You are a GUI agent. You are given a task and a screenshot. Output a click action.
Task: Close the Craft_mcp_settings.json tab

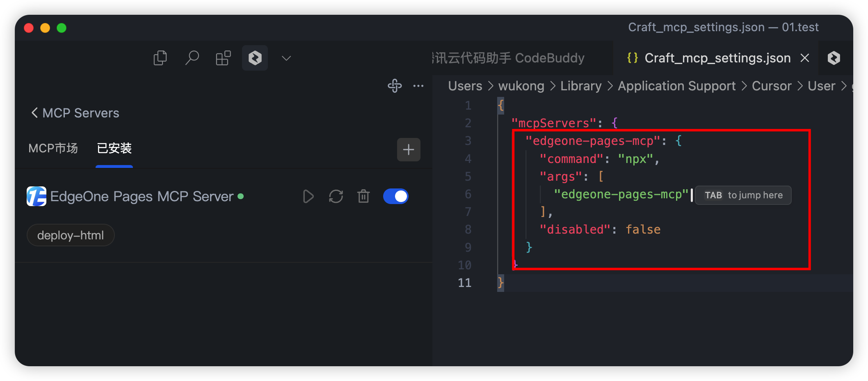[805, 58]
